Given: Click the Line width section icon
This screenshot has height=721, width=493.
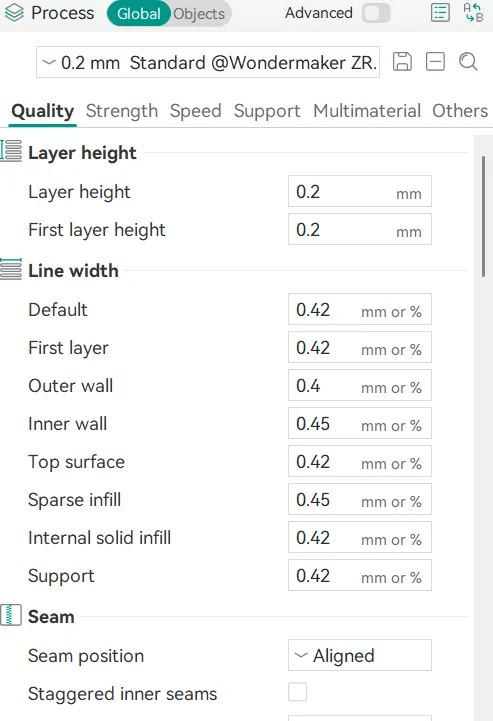Looking at the screenshot, I should pos(11,269).
